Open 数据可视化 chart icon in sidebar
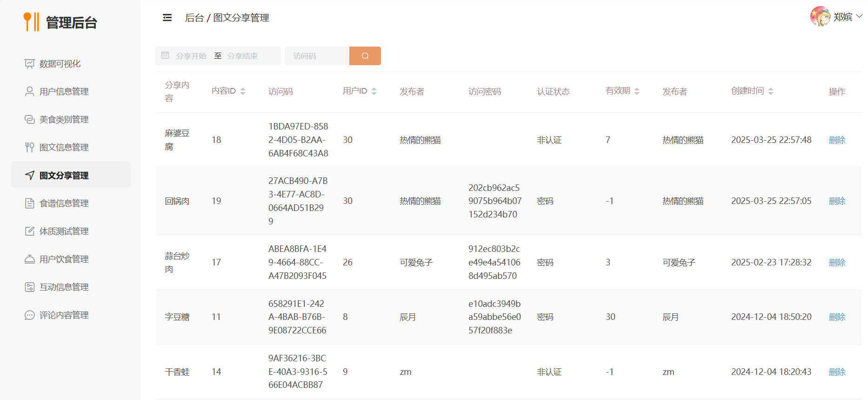Screen dimensions: 868x400 (x=29, y=64)
